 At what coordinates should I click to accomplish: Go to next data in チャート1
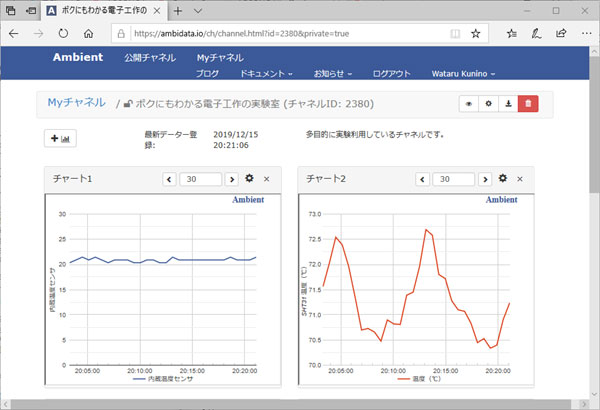(x=232, y=179)
